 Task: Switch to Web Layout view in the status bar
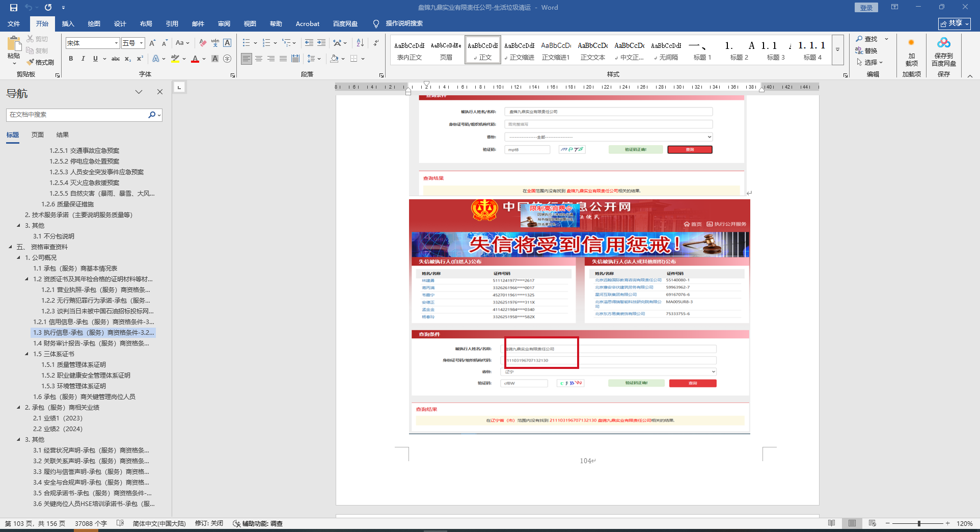tap(873, 523)
